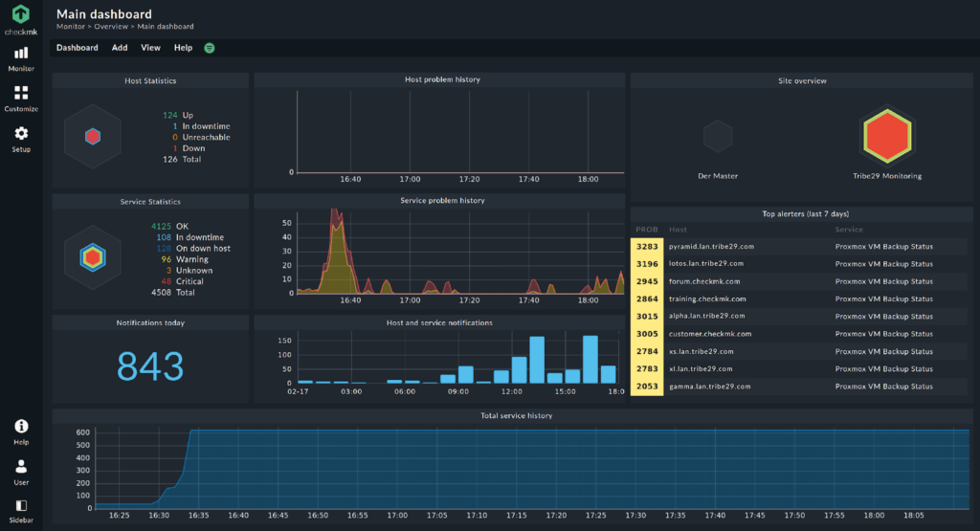Image resolution: width=980 pixels, height=531 pixels.
Task: Click the Site overview title
Action: coord(802,81)
